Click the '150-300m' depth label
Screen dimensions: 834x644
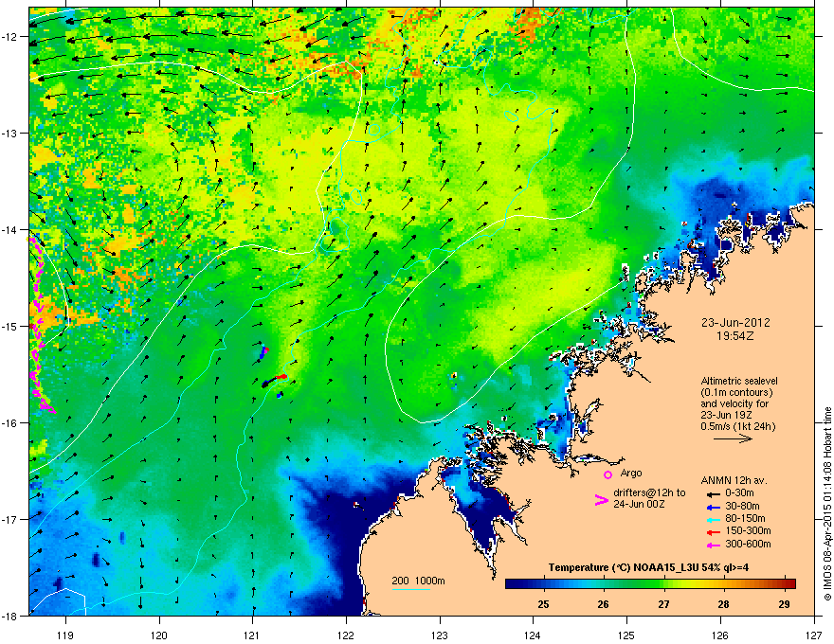748,530
